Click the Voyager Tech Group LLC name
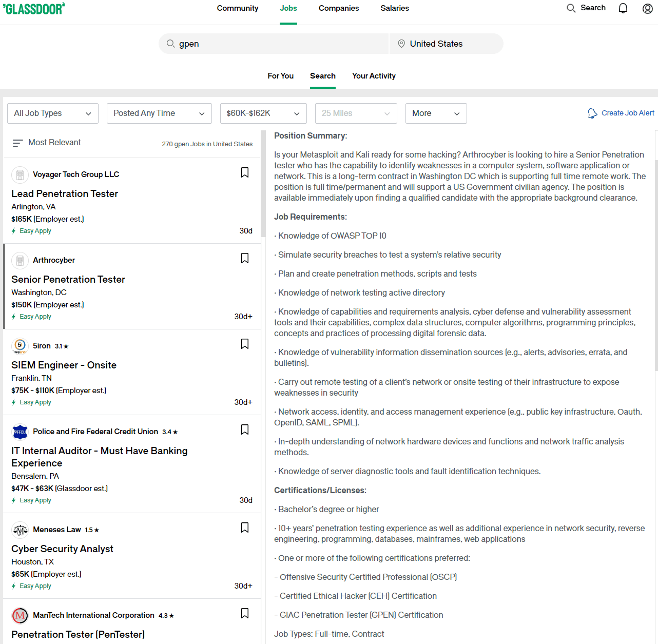The image size is (658, 644). (76, 175)
